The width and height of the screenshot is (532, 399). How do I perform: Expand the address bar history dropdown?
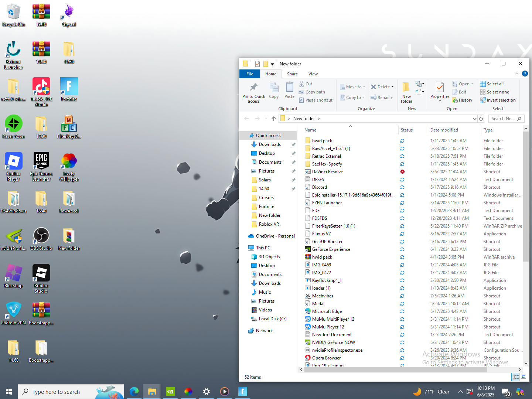pyautogui.click(x=474, y=119)
